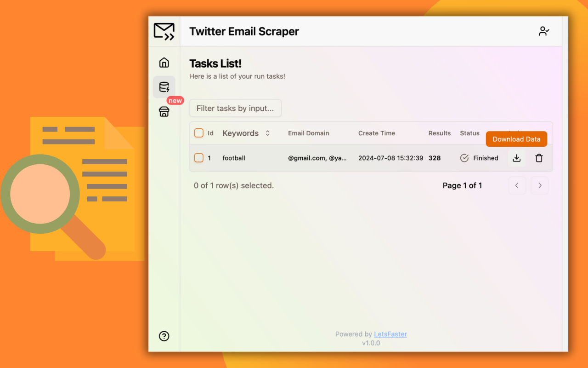
Task: Download data for the football task
Action: tap(516, 158)
